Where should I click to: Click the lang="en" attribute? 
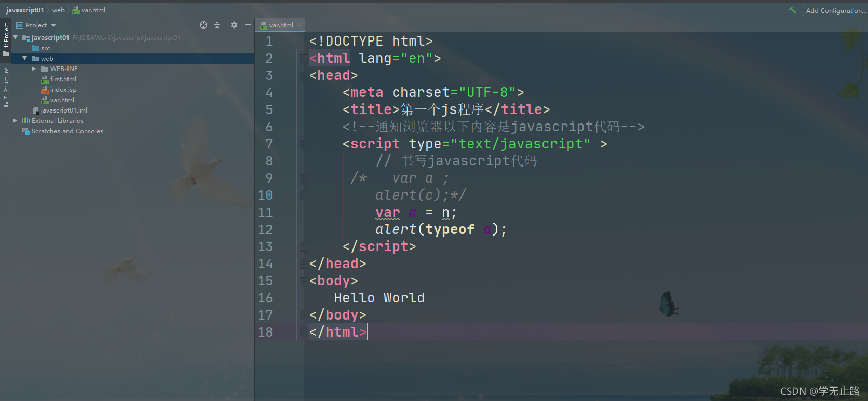(x=396, y=58)
